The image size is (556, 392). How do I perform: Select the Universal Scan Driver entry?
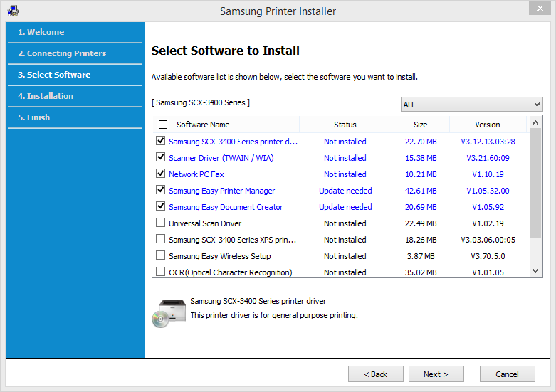pos(205,223)
